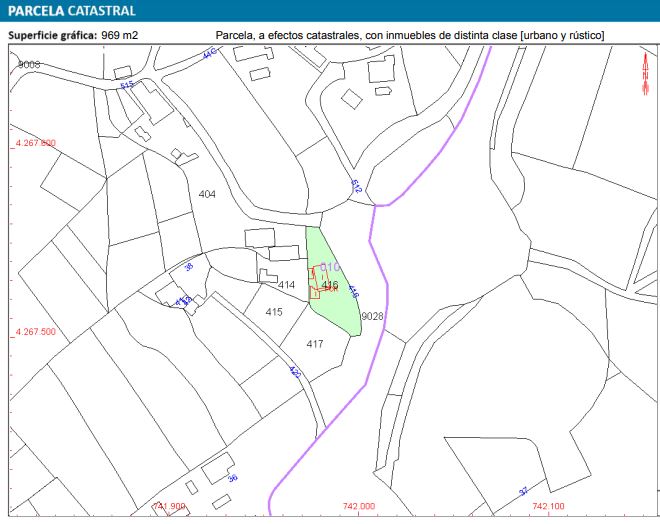
Task: Click the blue 512 road label
Action: (x=356, y=186)
